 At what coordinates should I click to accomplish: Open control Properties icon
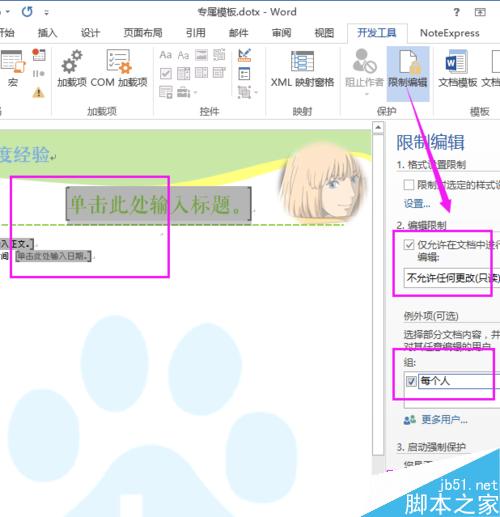tap(244, 74)
